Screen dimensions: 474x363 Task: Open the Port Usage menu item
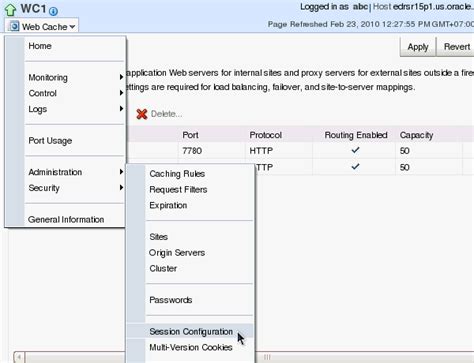[50, 141]
